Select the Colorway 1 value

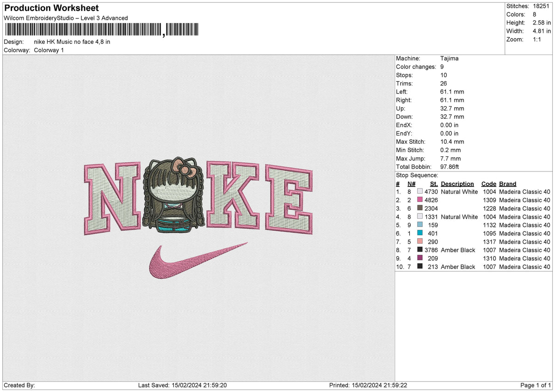click(x=49, y=50)
